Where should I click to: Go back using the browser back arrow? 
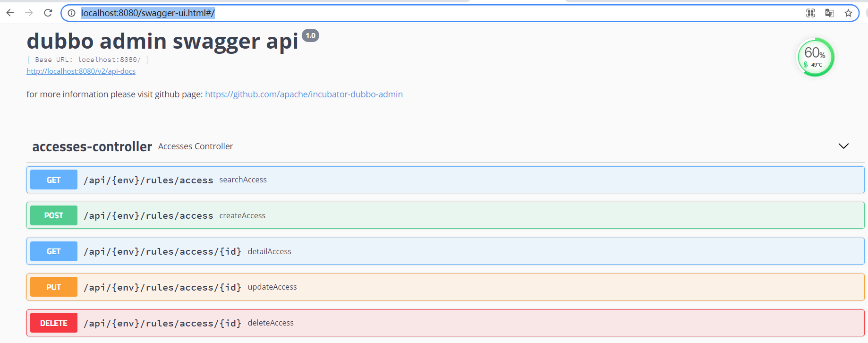coord(10,13)
